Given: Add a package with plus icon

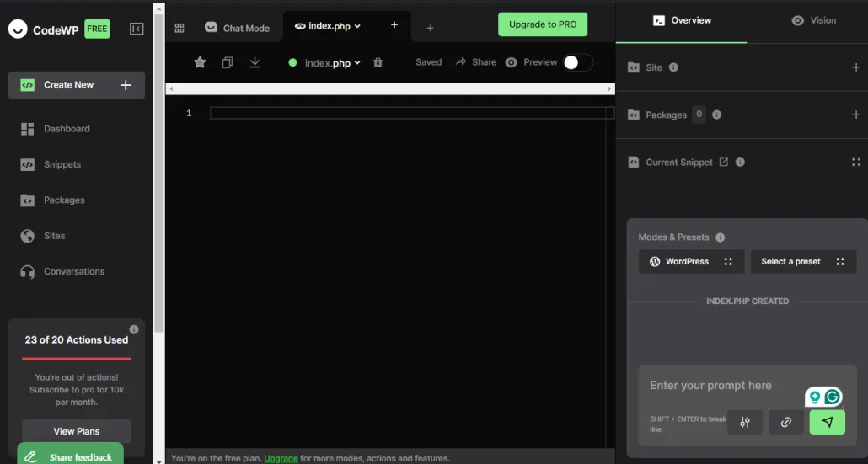Looking at the screenshot, I should pos(856,115).
